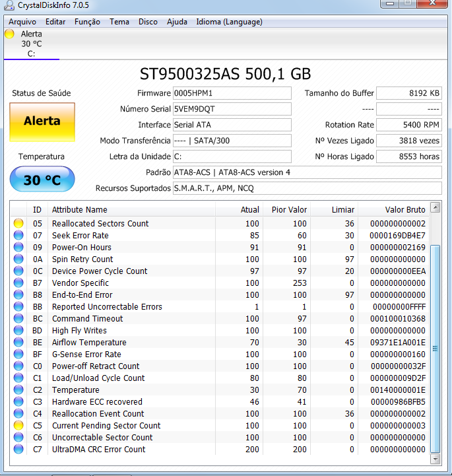Click the CrystalDiskInfo app icon in title bar
This screenshot has width=452, height=476.
coord(9,5)
